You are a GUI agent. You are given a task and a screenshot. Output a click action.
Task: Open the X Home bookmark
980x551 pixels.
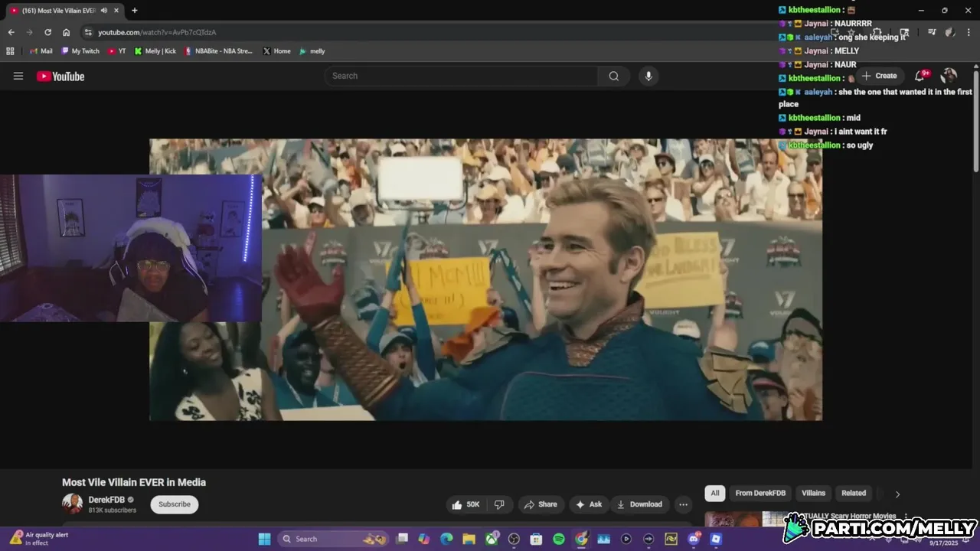pyautogui.click(x=276, y=51)
